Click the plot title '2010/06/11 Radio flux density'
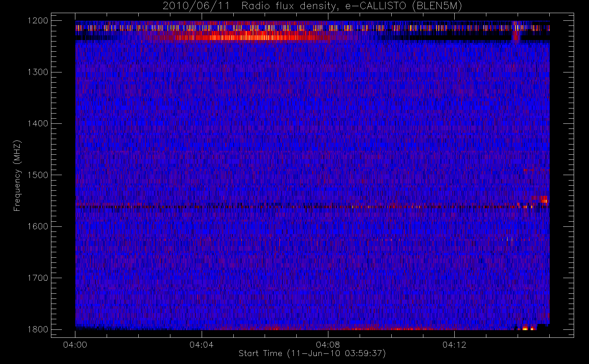 [x=312, y=6]
